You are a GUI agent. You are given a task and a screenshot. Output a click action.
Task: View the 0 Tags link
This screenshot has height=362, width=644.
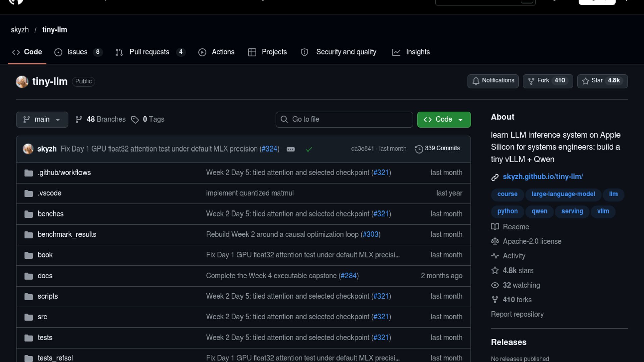tap(148, 119)
